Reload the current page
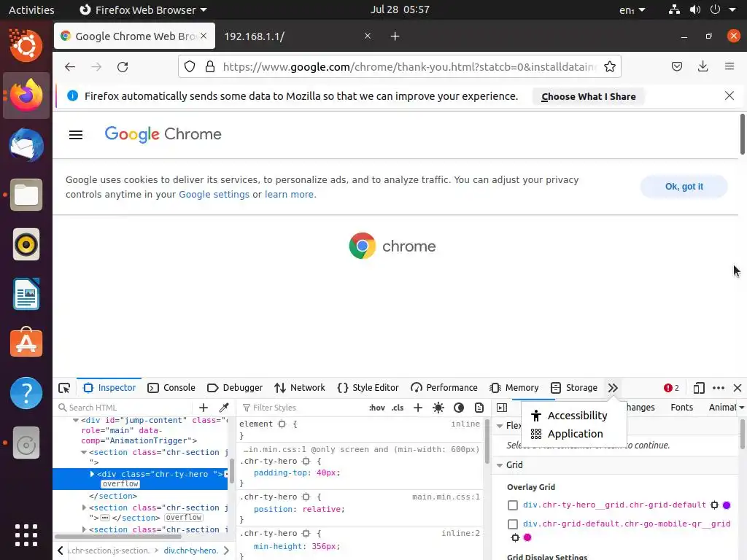 (123, 66)
